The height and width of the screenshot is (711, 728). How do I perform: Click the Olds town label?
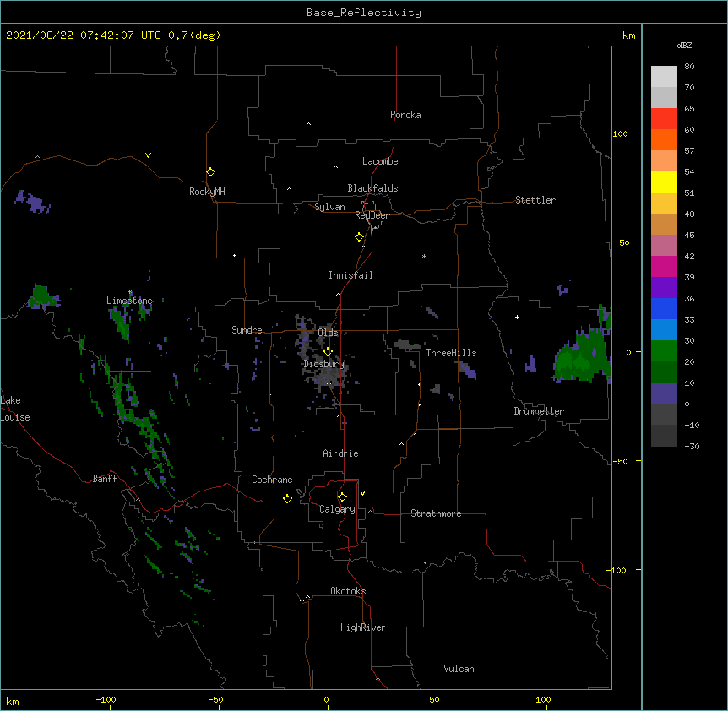328,333
